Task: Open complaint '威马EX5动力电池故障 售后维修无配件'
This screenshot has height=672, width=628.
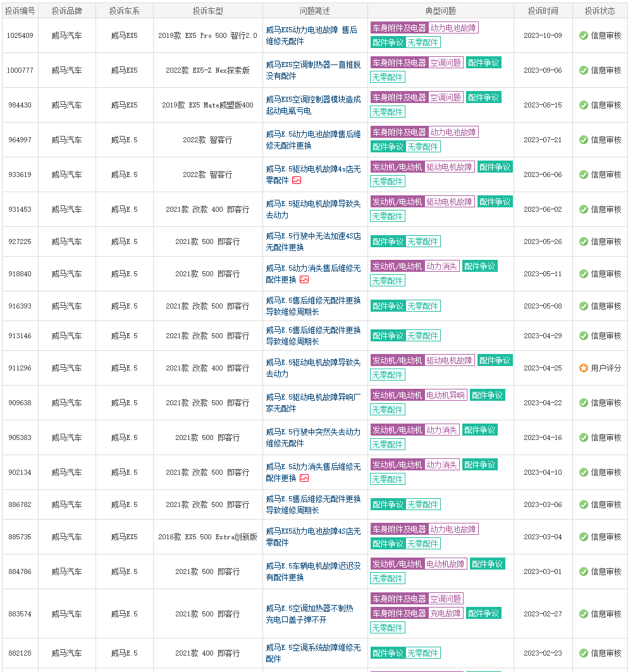Action: pos(312,35)
